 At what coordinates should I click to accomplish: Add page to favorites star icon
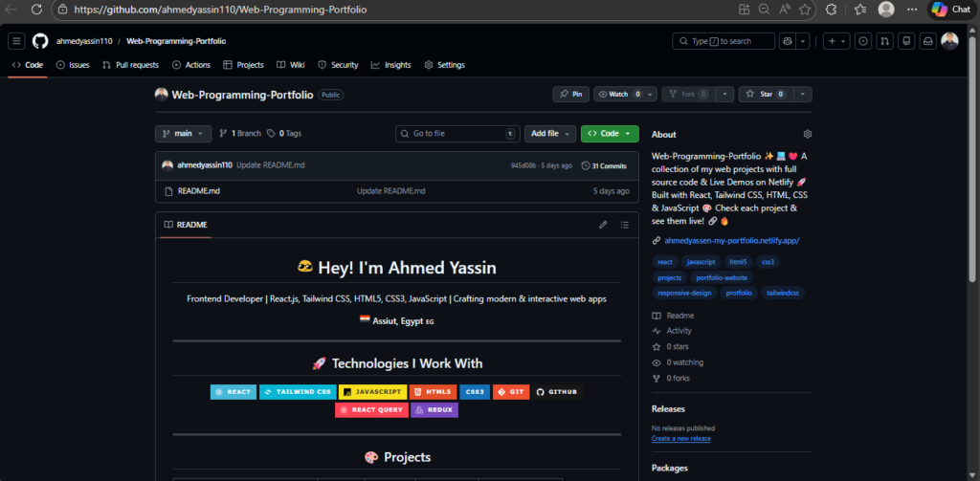[x=805, y=10]
